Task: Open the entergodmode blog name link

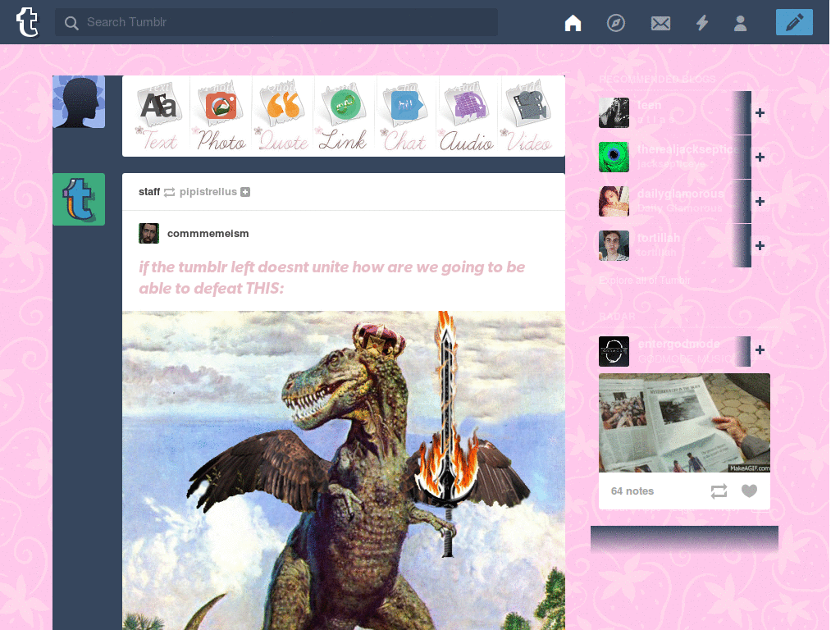Action: pos(678,344)
